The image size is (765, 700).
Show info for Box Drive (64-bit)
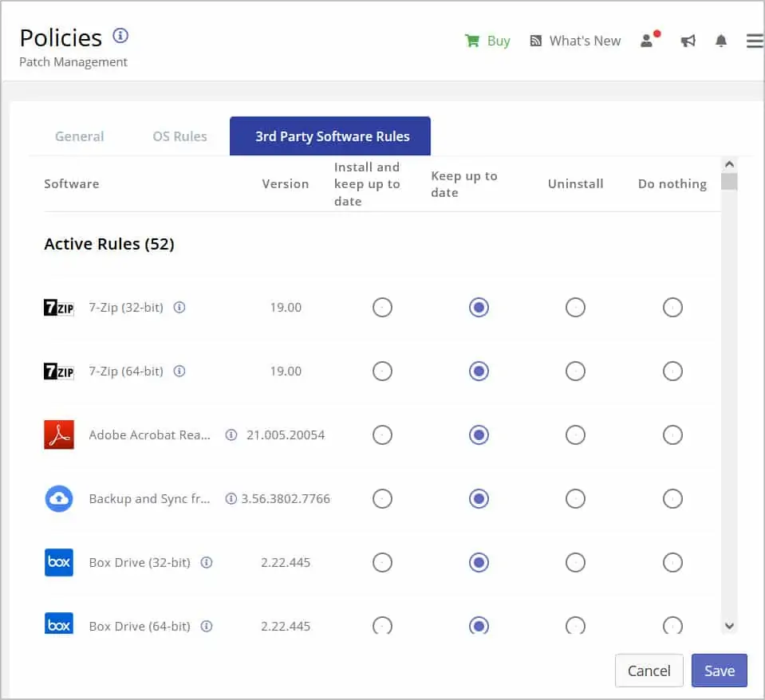point(207,626)
